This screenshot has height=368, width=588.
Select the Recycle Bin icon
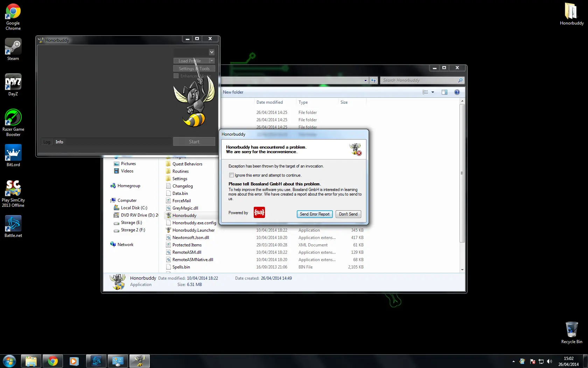(572, 333)
